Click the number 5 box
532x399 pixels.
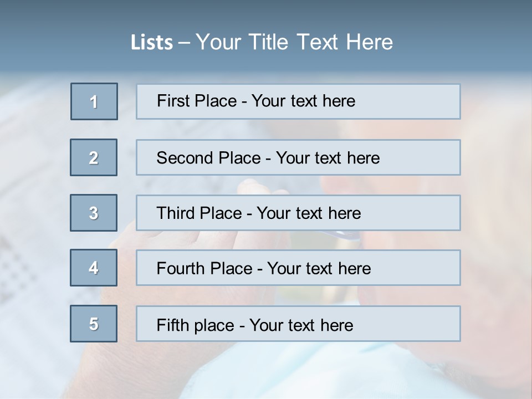click(x=94, y=324)
